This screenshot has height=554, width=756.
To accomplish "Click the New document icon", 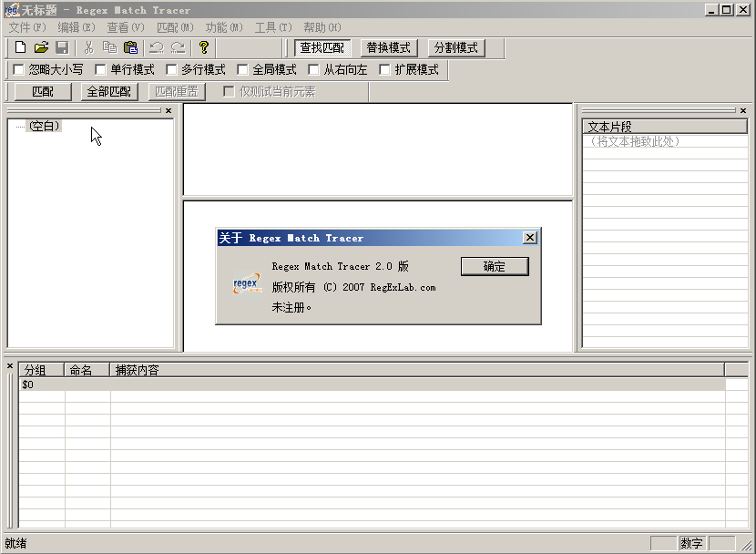I will pos(20,47).
